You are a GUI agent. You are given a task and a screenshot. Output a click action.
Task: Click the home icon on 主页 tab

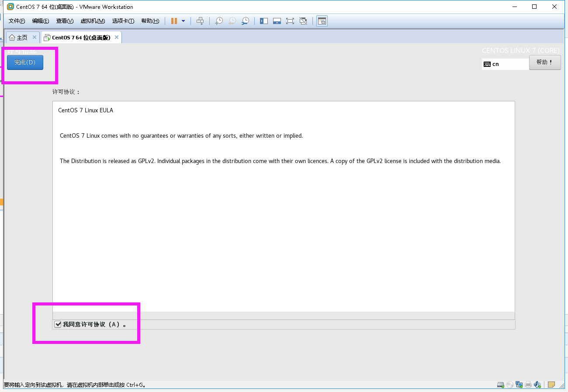(12, 38)
